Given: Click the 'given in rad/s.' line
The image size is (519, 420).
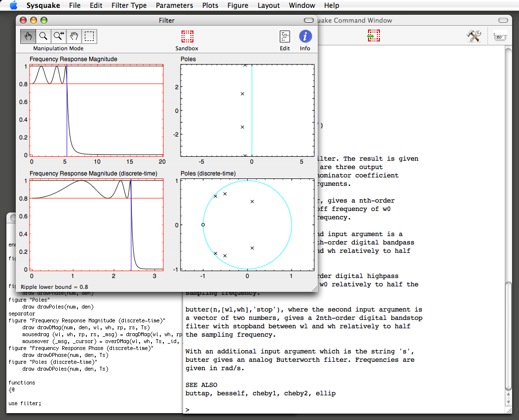Looking at the screenshot, I should click(215, 368).
